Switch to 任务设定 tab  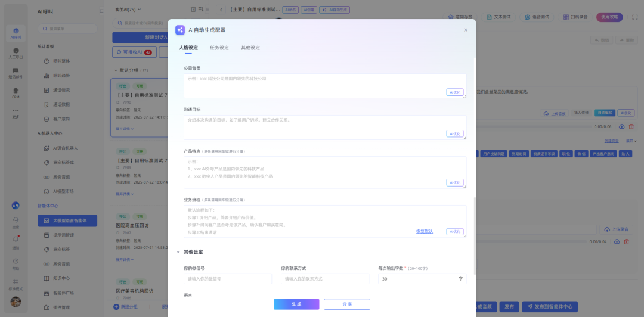click(x=219, y=48)
